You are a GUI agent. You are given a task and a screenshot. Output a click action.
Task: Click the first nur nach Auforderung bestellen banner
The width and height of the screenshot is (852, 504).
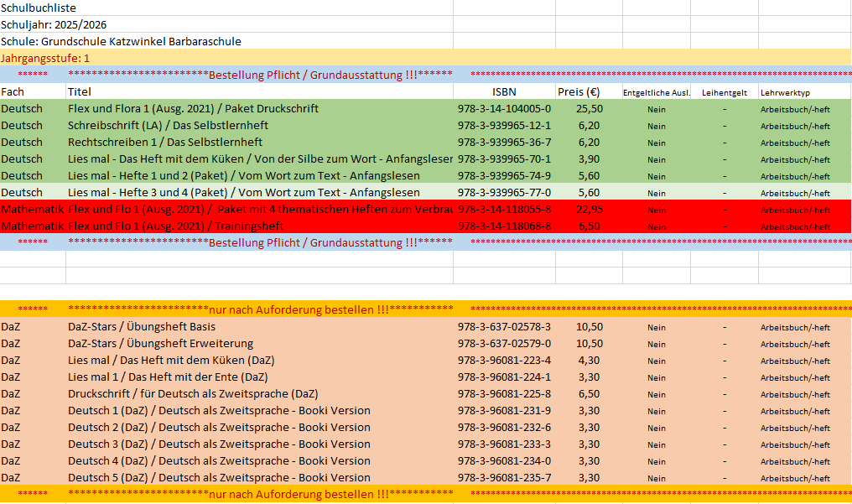pos(425,309)
